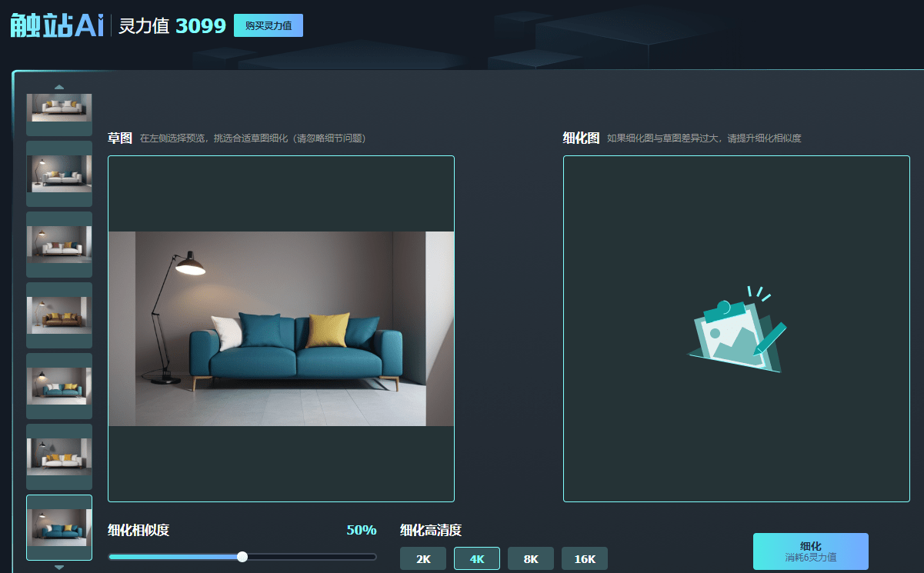Click the up arrow above the thumbnail list
924x573 pixels.
point(59,87)
